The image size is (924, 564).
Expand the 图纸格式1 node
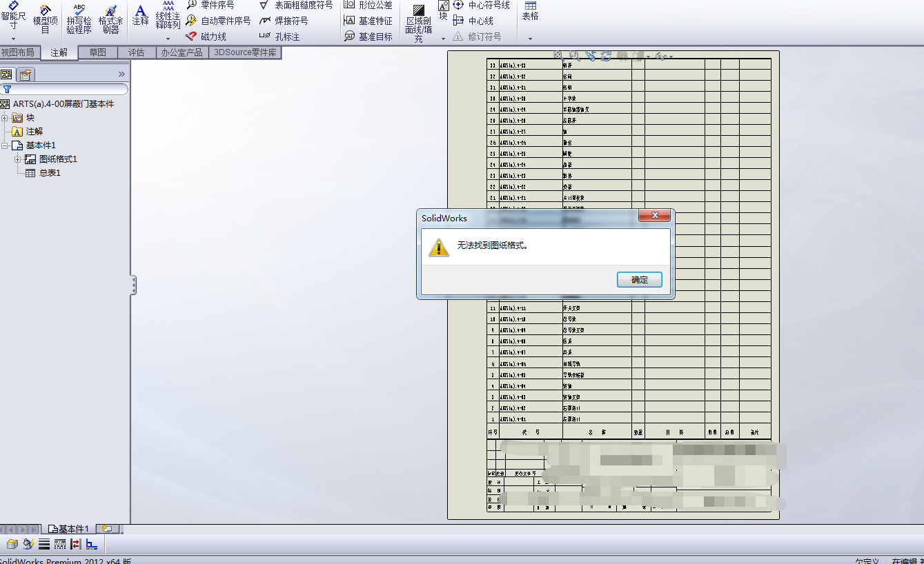pos(18,159)
